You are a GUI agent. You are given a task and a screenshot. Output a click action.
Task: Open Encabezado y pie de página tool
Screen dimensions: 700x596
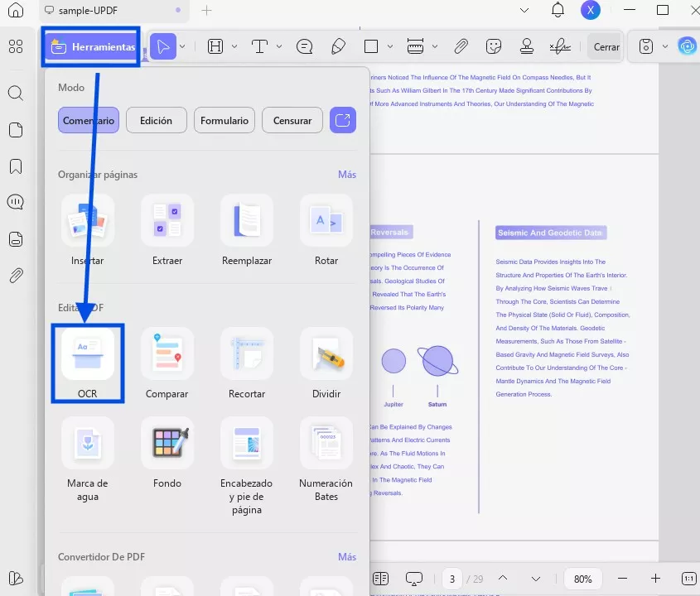coord(247,466)
